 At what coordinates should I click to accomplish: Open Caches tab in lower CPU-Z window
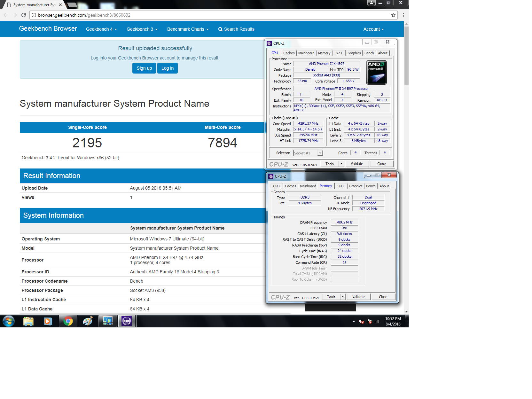pyautogui.click(x=291, y=186)
